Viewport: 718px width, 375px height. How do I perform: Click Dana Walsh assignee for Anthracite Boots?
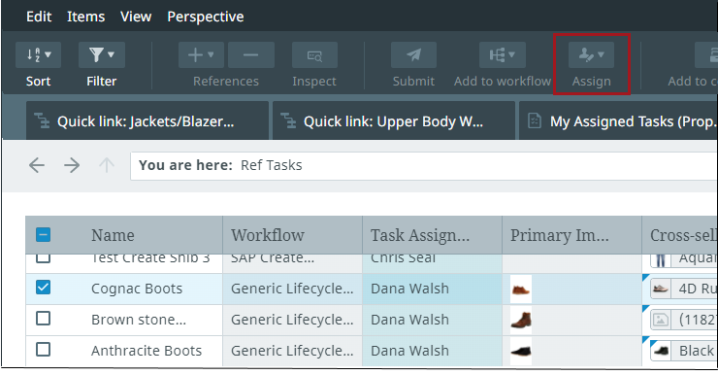pyautogui.click(x=410, y=351)
